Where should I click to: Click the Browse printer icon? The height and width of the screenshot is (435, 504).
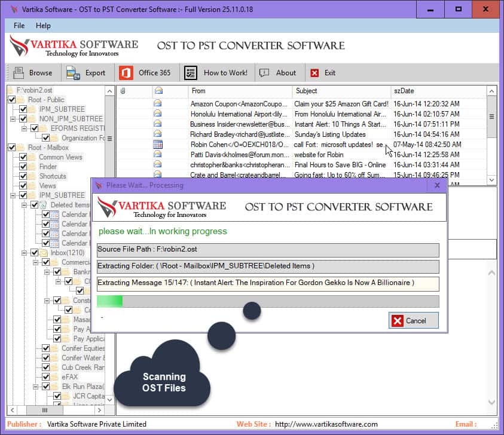[x=19, y=73]
